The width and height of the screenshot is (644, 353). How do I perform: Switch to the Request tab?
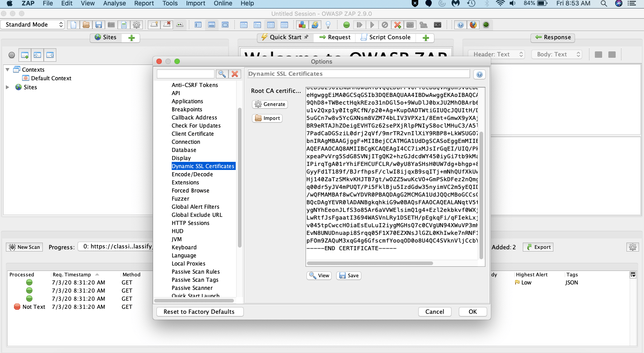tap(335, 37)
